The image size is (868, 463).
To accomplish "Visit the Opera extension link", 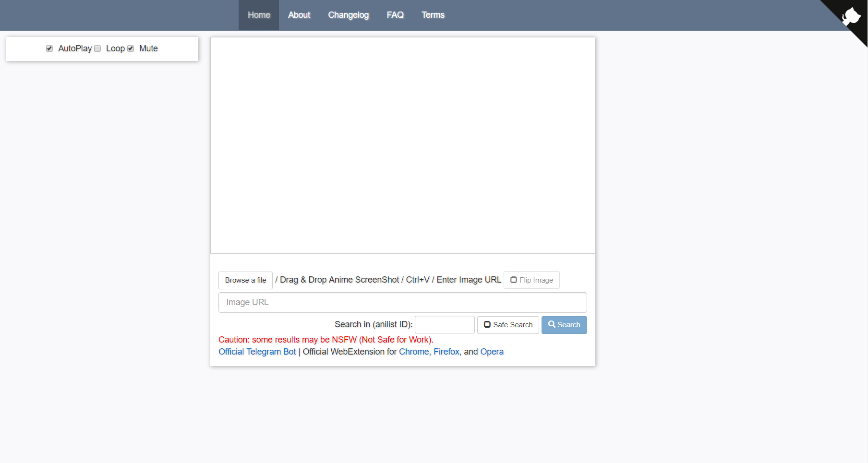I will click(x=492, y=352).
